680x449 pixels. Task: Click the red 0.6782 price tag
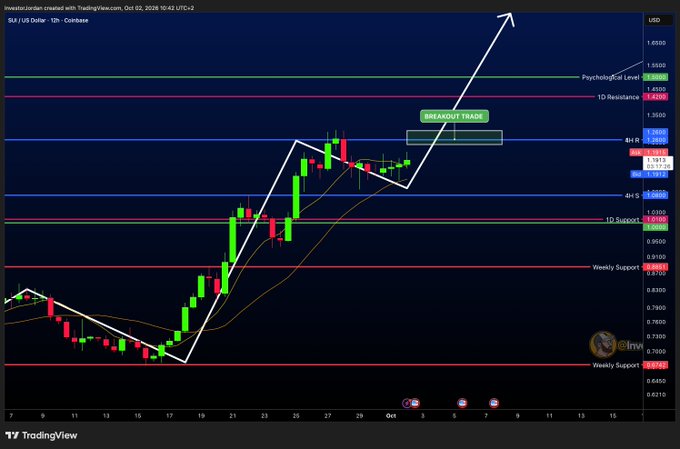(655, 365)
